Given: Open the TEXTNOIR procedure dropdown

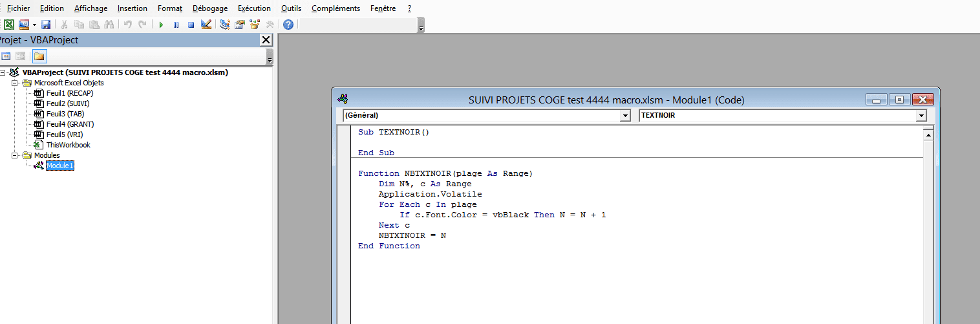Looking at the screenshot, I should coord(921,116).
